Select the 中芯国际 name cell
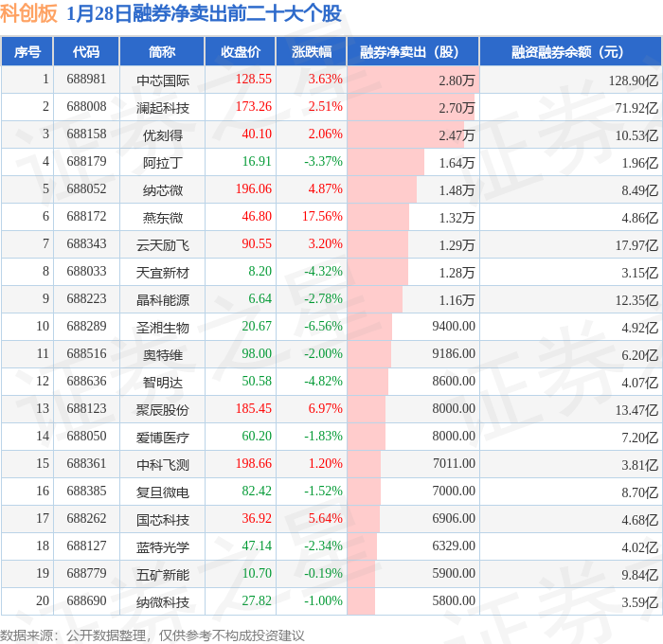The width and height of the screenshot is (663, 644). coord(162,80)
